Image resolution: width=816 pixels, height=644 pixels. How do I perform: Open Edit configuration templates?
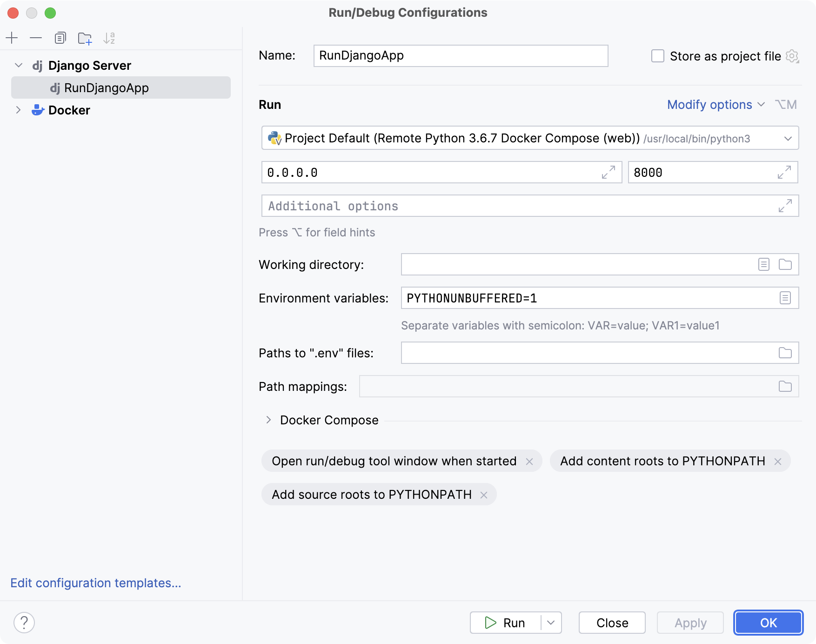[96, 583]
